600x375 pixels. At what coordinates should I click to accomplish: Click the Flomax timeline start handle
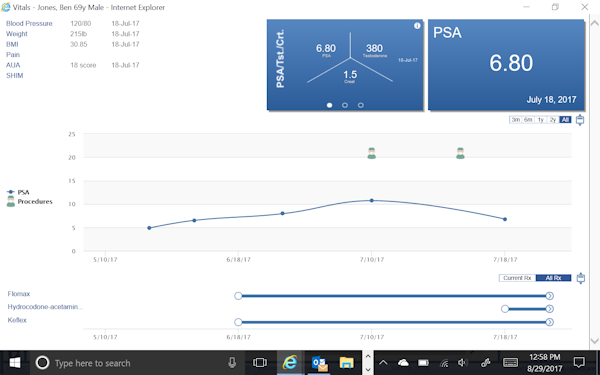tap(238, 296)
